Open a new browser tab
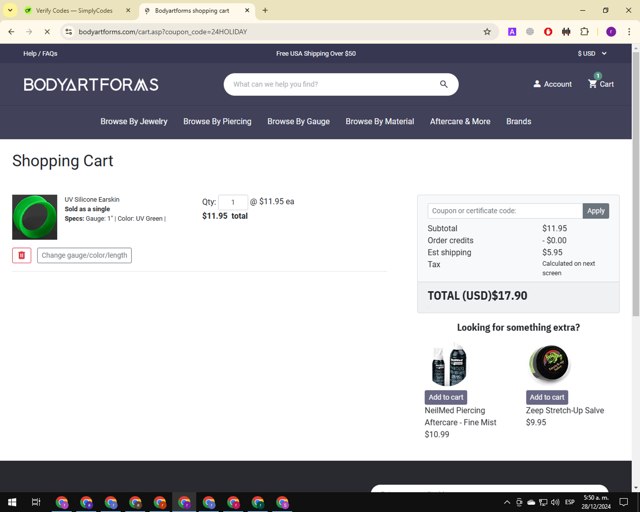Image resolution: width=640 pixels, height=512 pixels. click(x=265, y=11)
